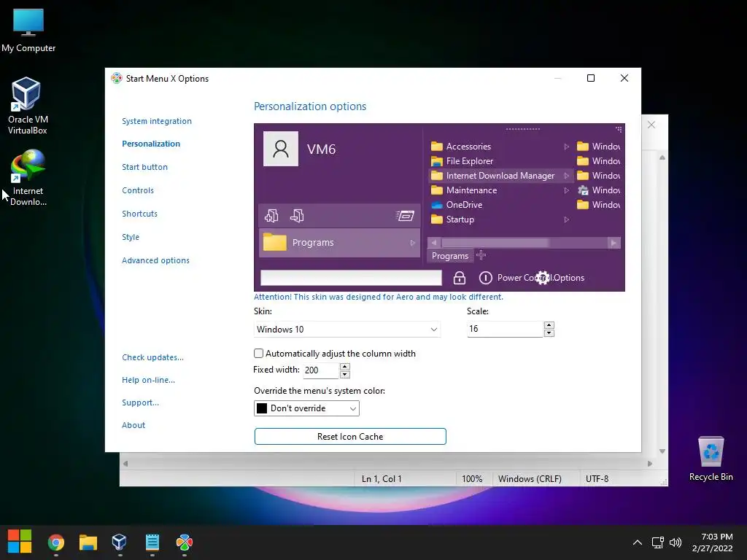Open the Don't override color dropdown
Viewport: 747px width, 560px height.
coord(306,408)
